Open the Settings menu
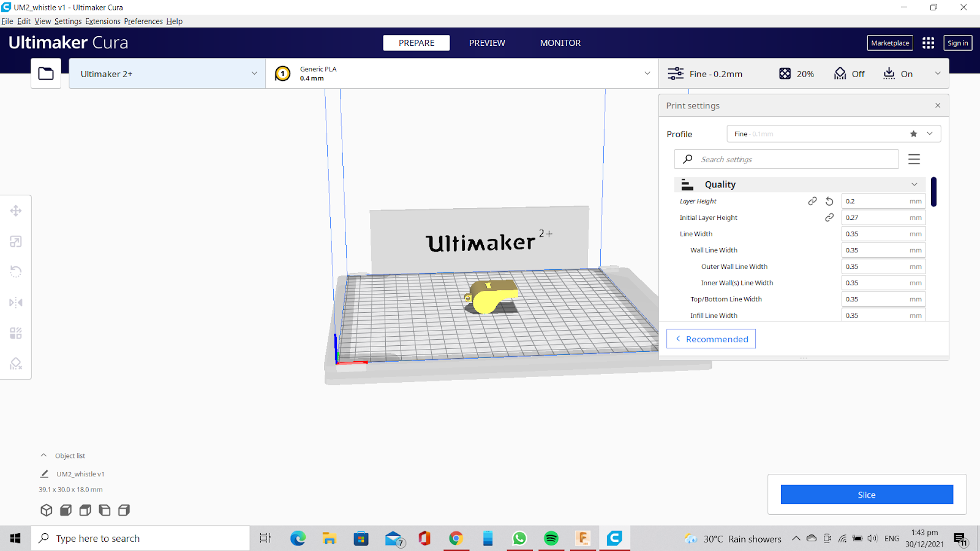 coord(68,21)
